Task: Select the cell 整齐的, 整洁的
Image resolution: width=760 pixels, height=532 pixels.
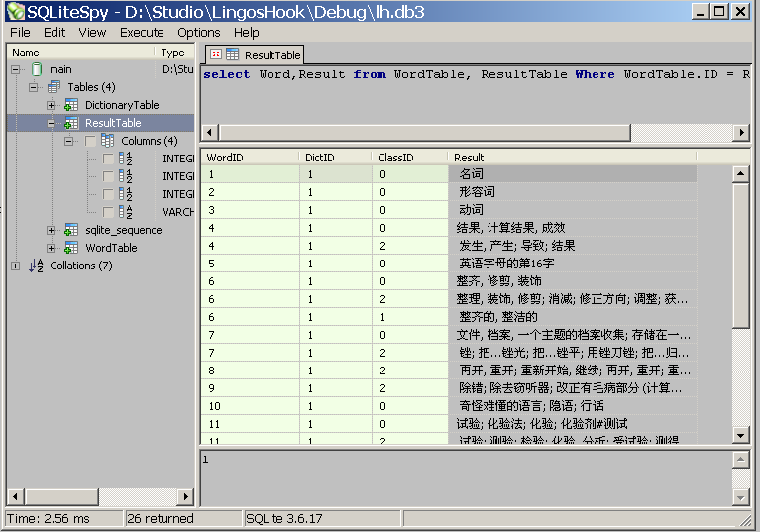Action: [x=572, y=317]
